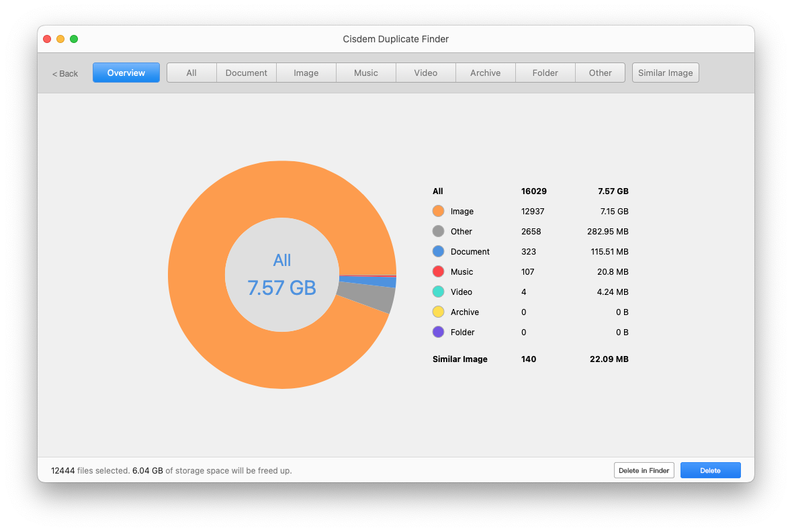Click the red Music legend dot

[439, 271]
